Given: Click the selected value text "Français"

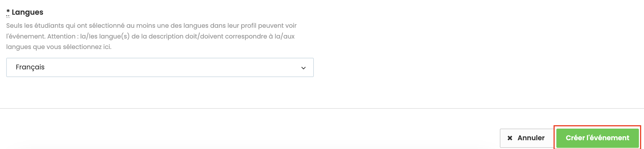Looking at the screenshot, I should [x=30, y=67].
